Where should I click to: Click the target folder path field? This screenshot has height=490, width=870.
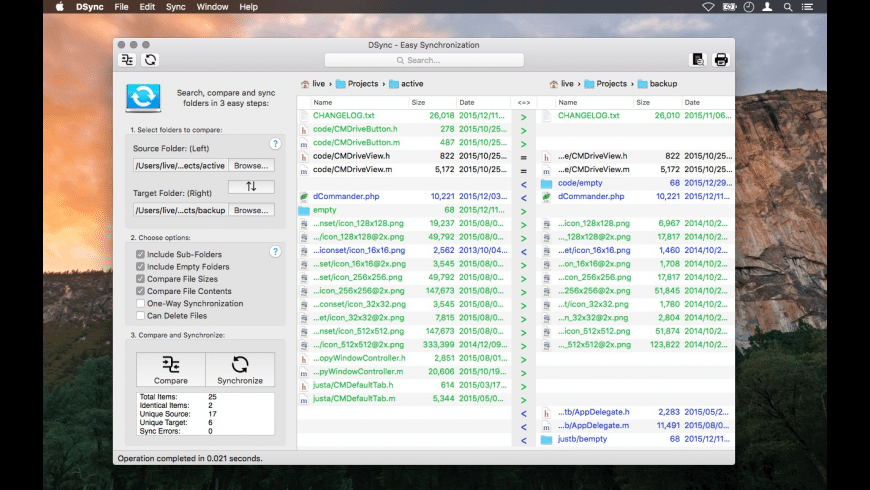coord(180,210)
